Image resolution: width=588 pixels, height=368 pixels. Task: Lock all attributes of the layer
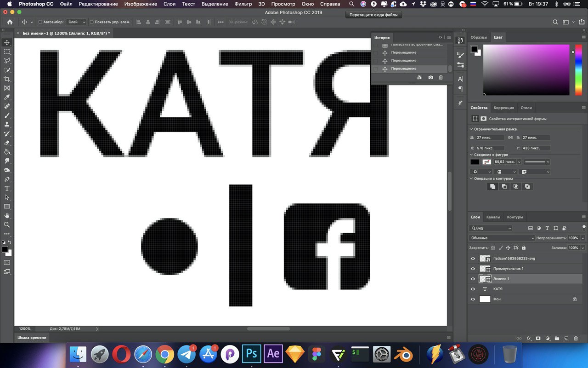[525, 248]
